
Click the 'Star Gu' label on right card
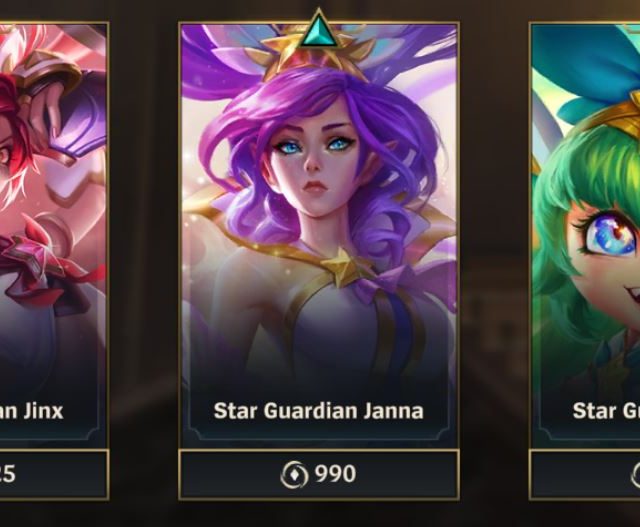click(x=606, y=411)
